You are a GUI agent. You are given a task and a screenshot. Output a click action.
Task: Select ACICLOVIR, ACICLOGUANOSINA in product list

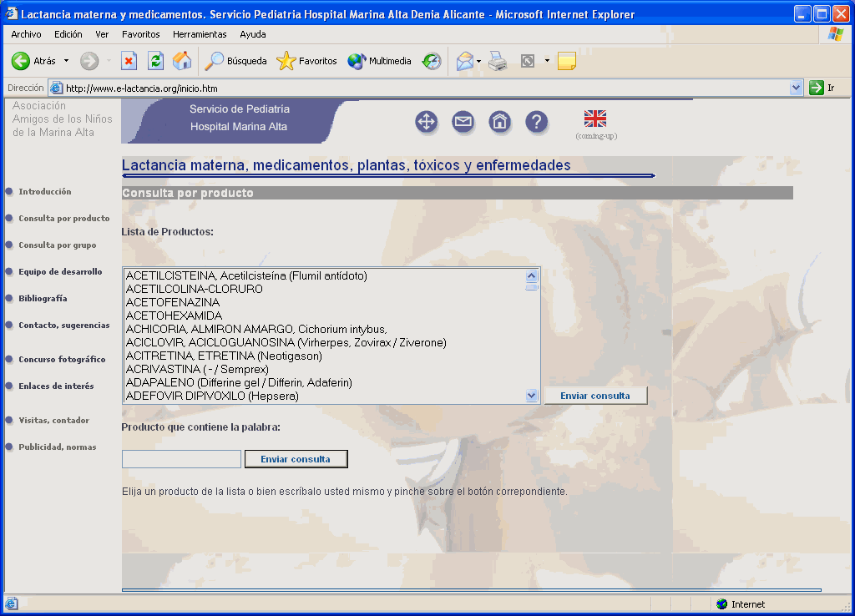[x=286, y=342]
